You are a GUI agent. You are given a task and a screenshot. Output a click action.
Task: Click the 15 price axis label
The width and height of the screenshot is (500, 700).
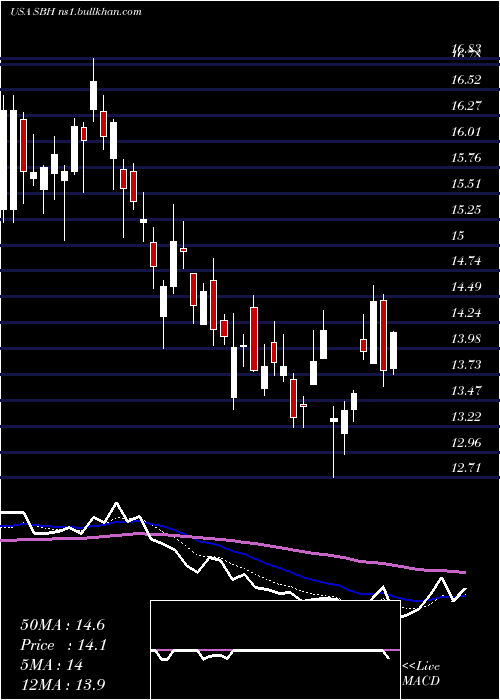click(458, 236)
